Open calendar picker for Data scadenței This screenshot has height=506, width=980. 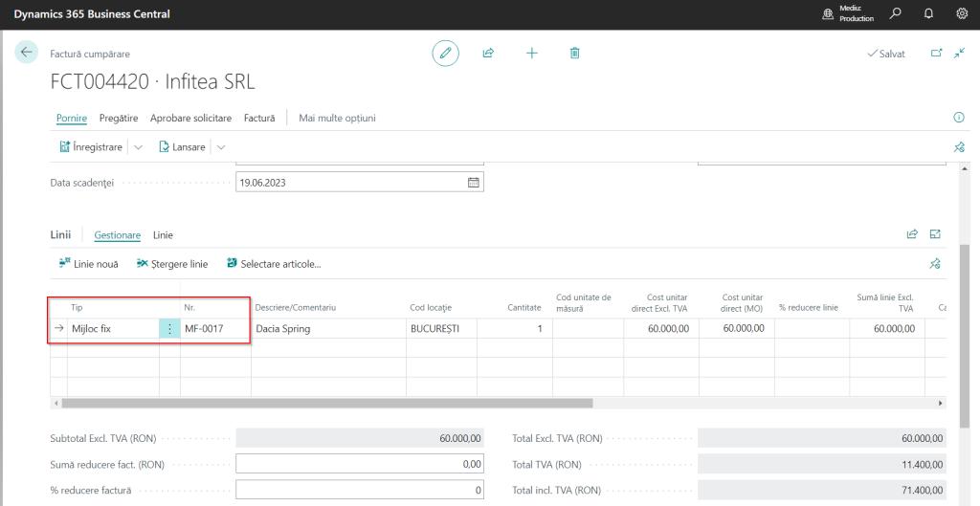(x=473, y=183)
